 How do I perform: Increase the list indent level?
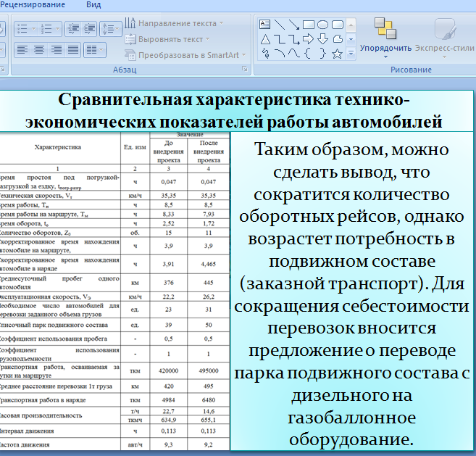coord(89,29)
